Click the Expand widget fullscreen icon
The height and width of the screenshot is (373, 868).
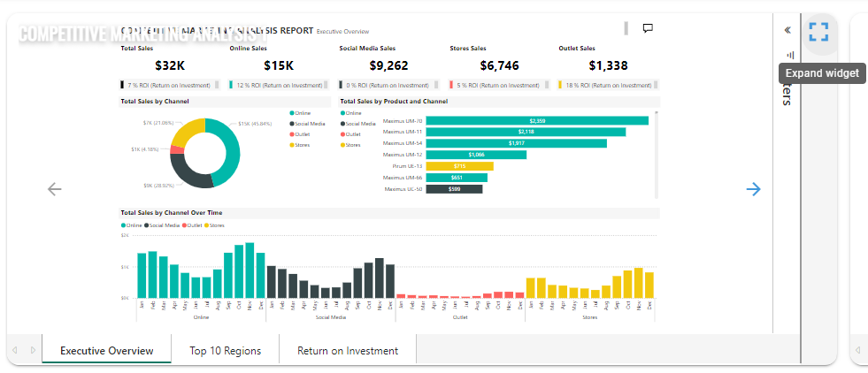pos(818,32)
